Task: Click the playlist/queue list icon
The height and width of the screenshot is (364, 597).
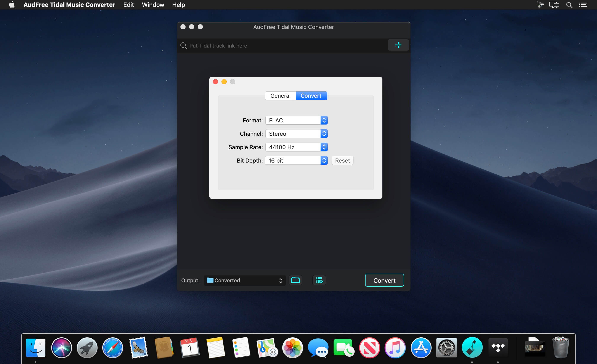Action: pos(319,281)
